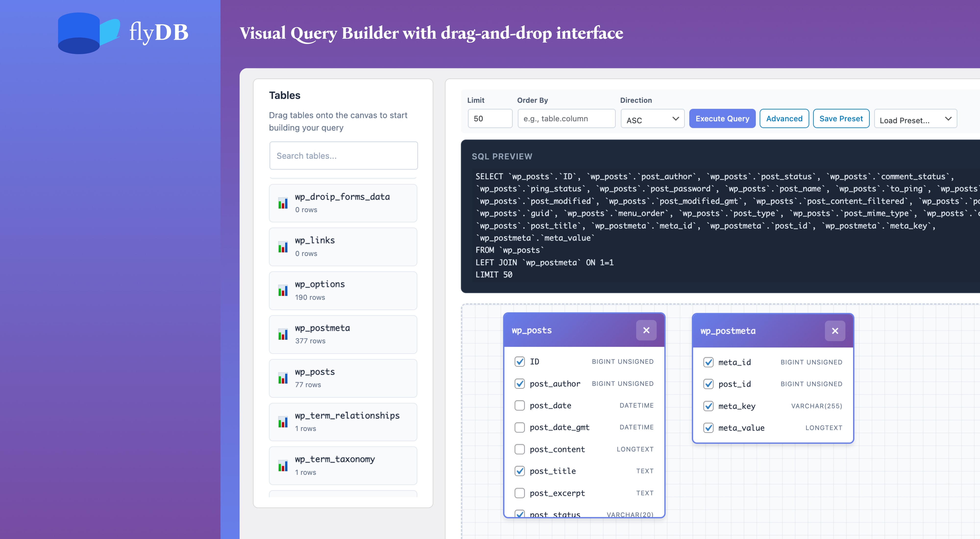Open Advanced query options

(784, 118)
